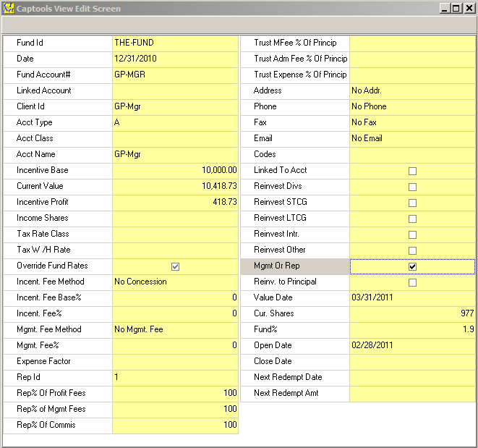Viewport: 478px width, 448px height.
Task: Click the empty Close Date field
Action: [412, 361]
